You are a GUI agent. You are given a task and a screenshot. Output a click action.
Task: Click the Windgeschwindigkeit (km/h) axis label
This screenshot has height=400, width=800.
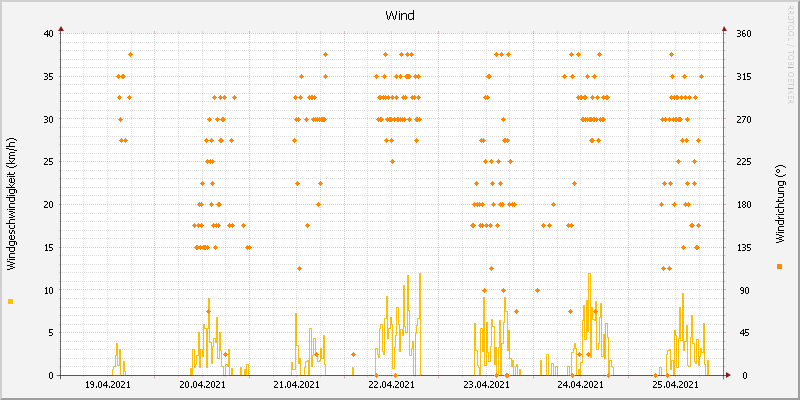point(11,204)
